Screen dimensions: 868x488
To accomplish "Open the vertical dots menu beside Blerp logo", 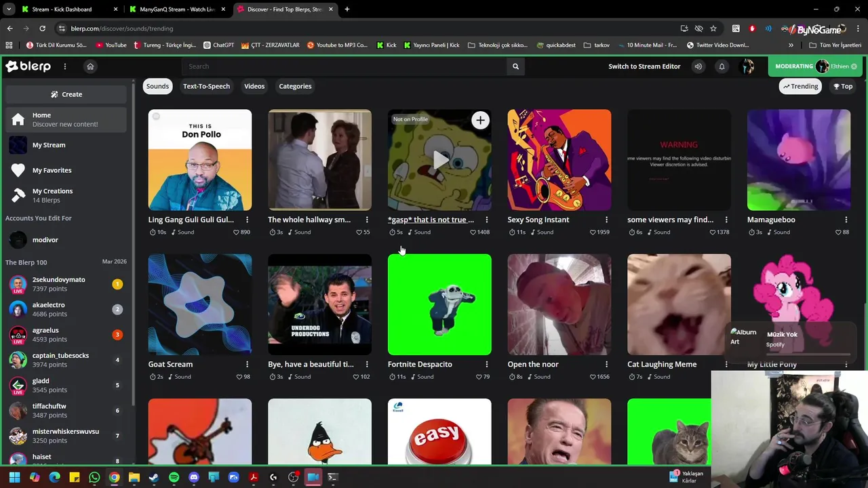I will click(65, 66).
